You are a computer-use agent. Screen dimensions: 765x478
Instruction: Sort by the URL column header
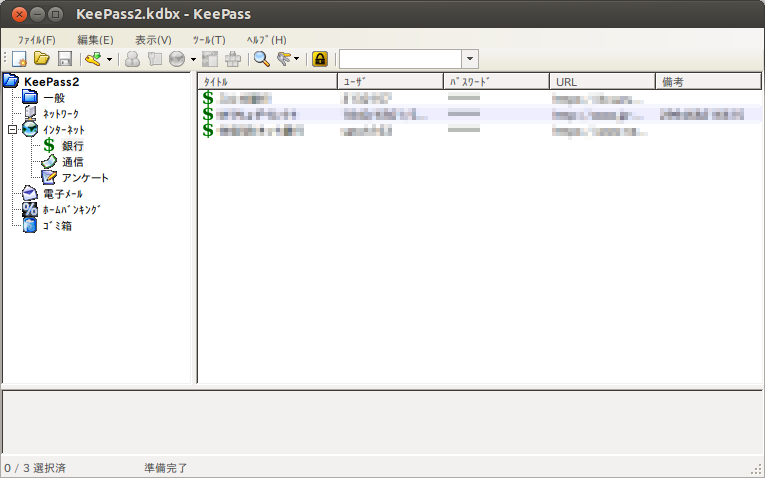tap(602, 81)
